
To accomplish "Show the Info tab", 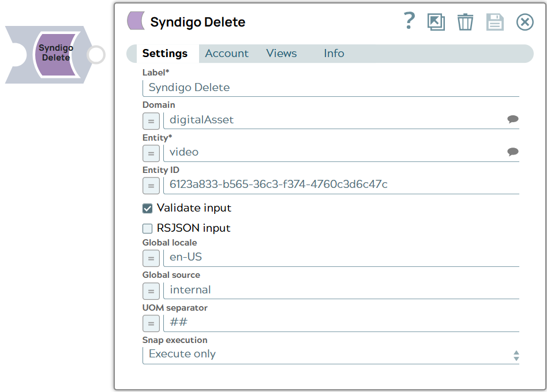I will (334, 53).
